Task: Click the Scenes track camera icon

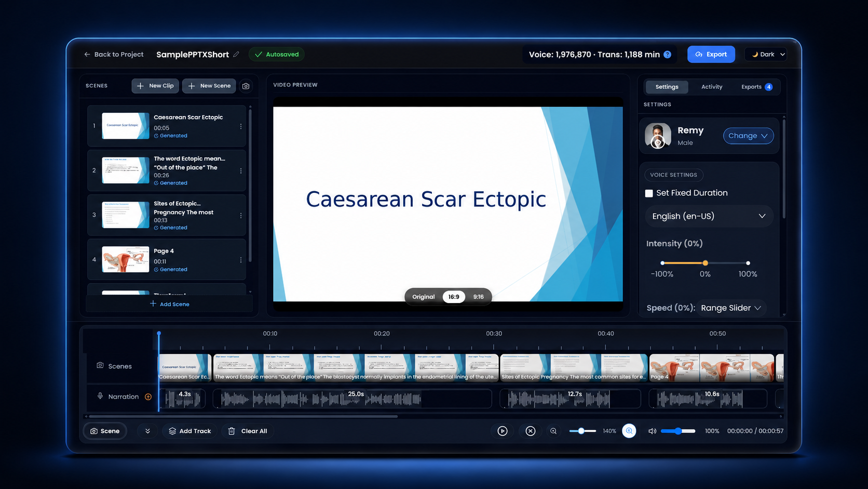Action: pos(100,365)
